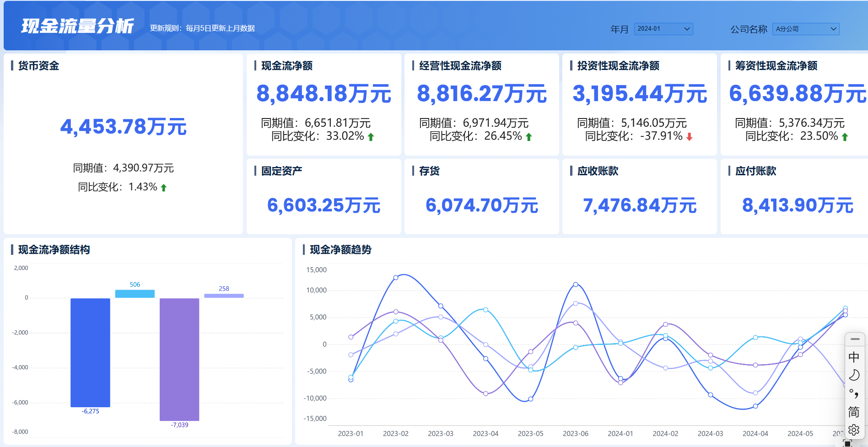Click the 应收账款 value 7,476.84万元
This screenshot has width=868, height=447.
(x=639, y=205)
